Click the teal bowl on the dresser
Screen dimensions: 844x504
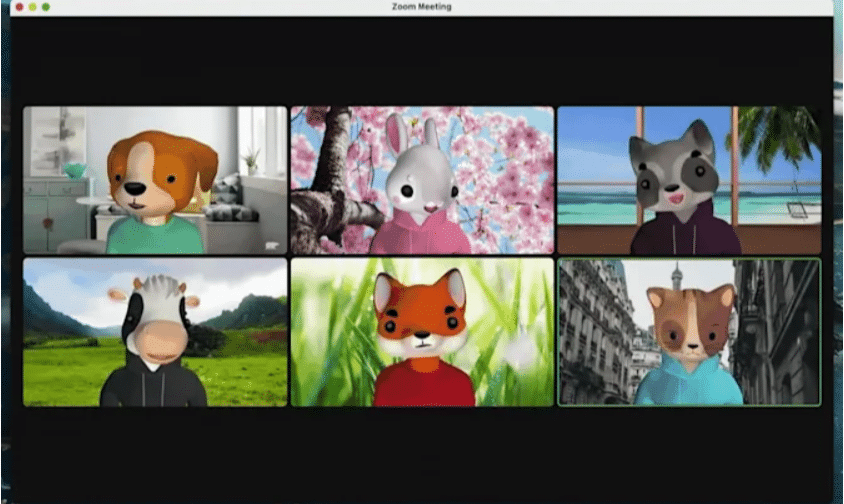pyautogui.click(x=74, y=170)
